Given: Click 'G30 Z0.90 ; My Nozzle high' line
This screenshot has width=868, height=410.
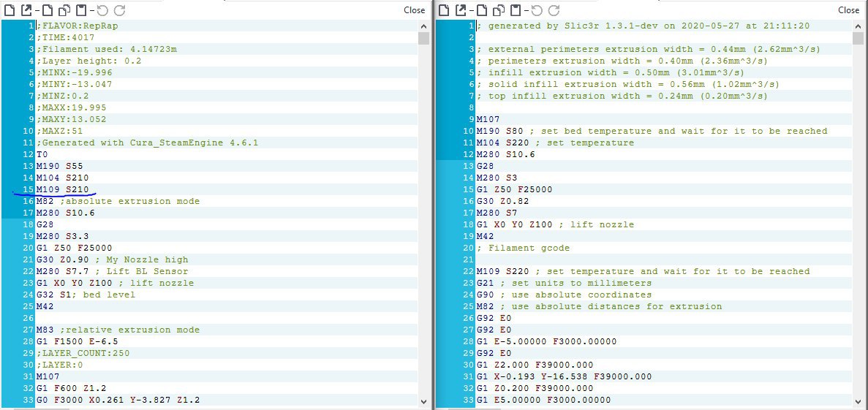Looking at the screenshot, I should (x=113, y=259).
